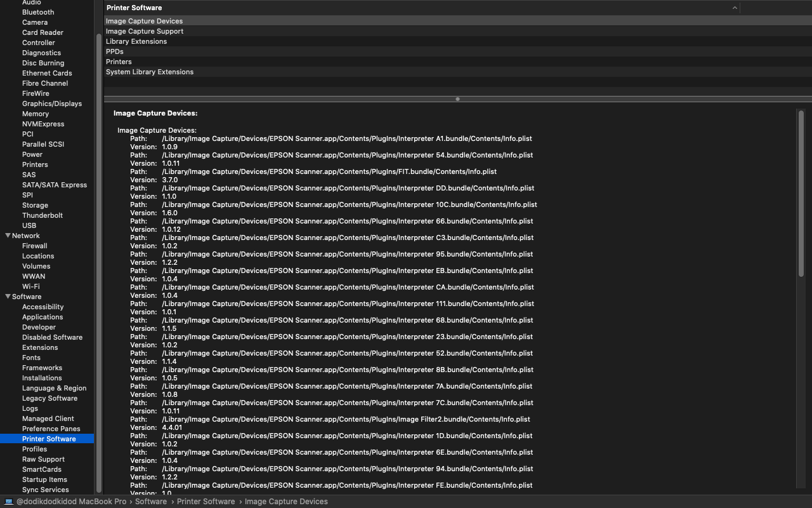The height and width of the screenshot is (508, 812).
Task: Open Raw Support in sidebar
Action: (44, 459)
